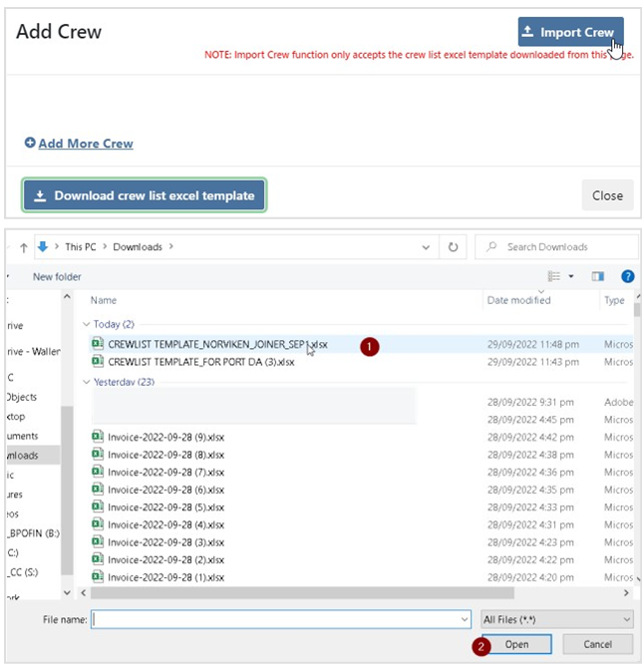Open the help question mark icon

click(627, 276)
